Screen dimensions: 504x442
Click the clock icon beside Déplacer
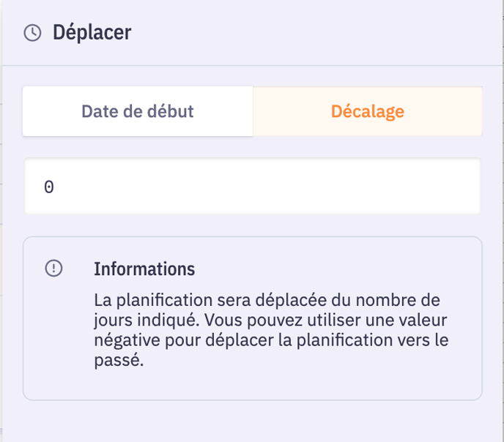pyautogui.click(x=32, y=33)
